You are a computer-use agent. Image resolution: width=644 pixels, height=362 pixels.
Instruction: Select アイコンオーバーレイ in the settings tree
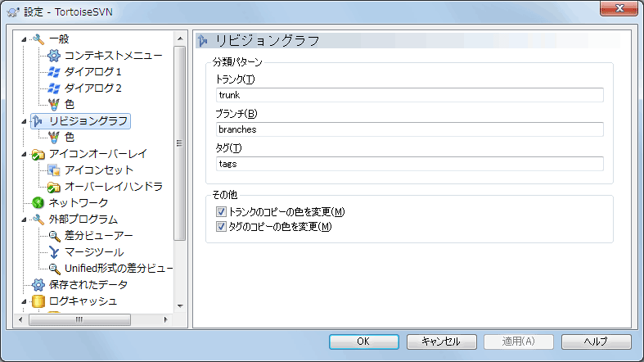[97, 154]
